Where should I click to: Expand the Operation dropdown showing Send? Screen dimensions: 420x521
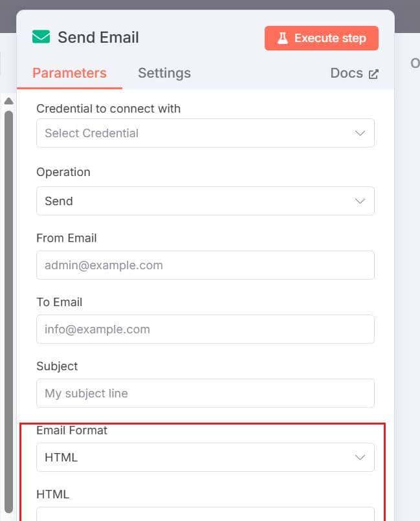pos(205,201)
